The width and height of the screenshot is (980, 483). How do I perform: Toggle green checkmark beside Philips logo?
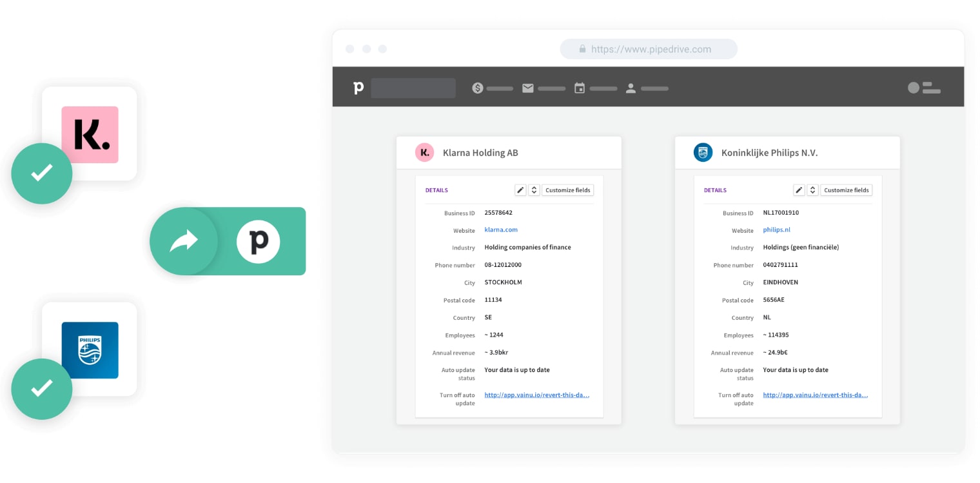coord(42,389)
